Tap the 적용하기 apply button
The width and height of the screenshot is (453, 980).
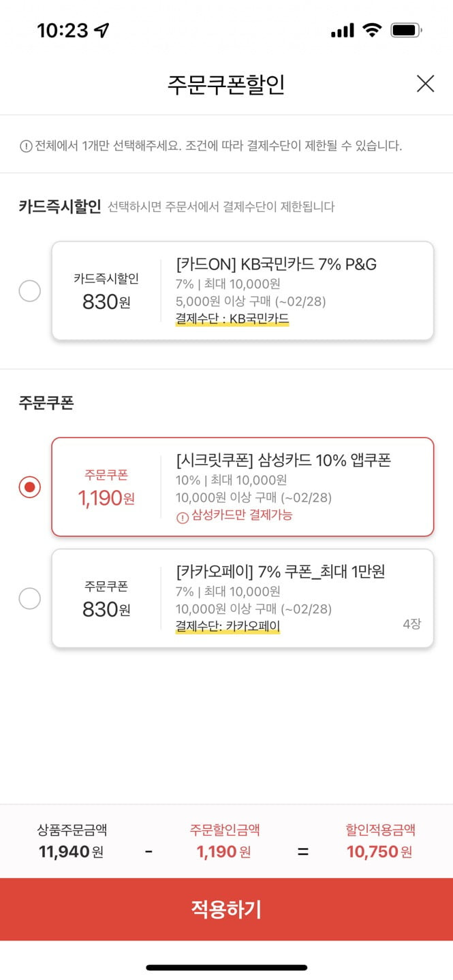tap(226, 909)
